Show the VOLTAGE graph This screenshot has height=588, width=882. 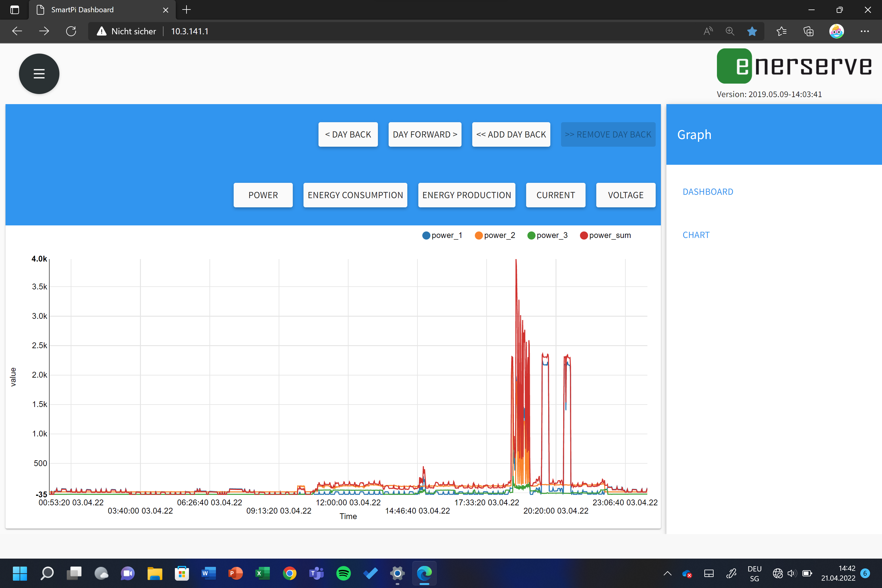pyautogui.click(x=625, y=195)
